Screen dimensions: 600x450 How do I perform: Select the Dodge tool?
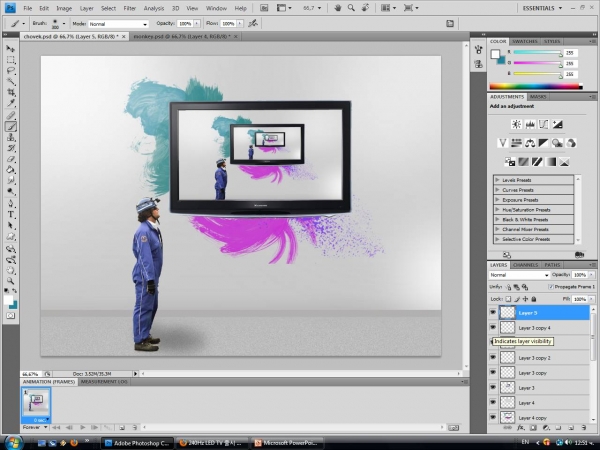point(11,191)
